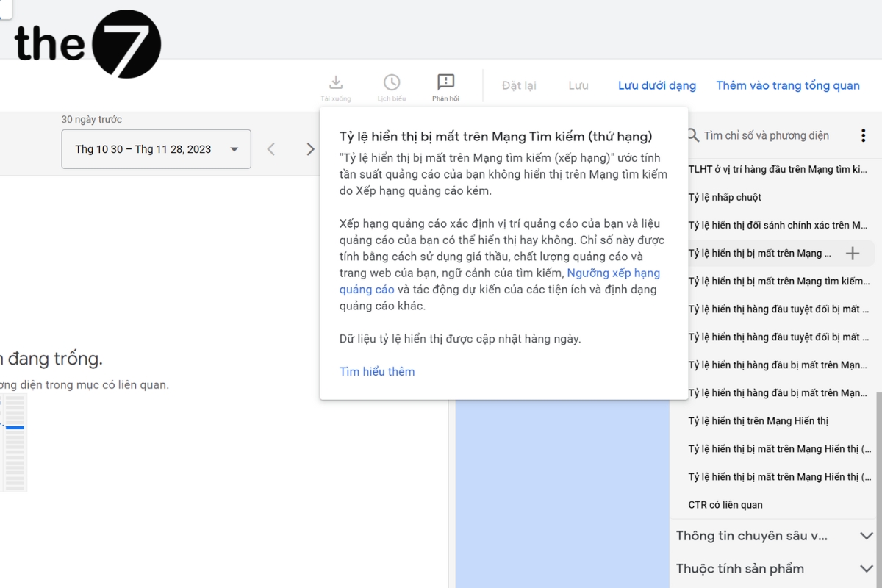Click the Phản hồi feedback icon
Viewport: 882px width, 588px height.
[x=445, y=82]
